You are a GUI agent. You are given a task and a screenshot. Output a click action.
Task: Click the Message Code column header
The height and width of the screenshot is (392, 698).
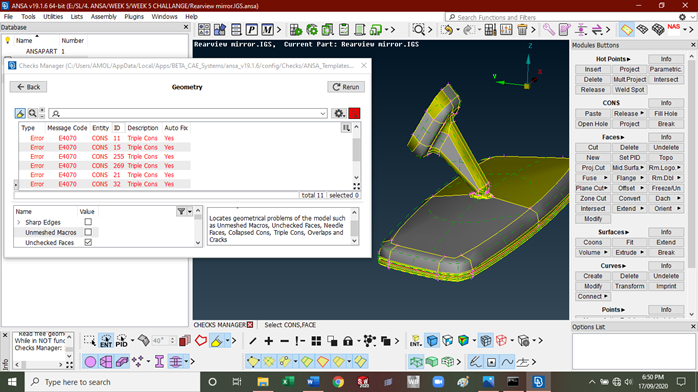[67, 128]
